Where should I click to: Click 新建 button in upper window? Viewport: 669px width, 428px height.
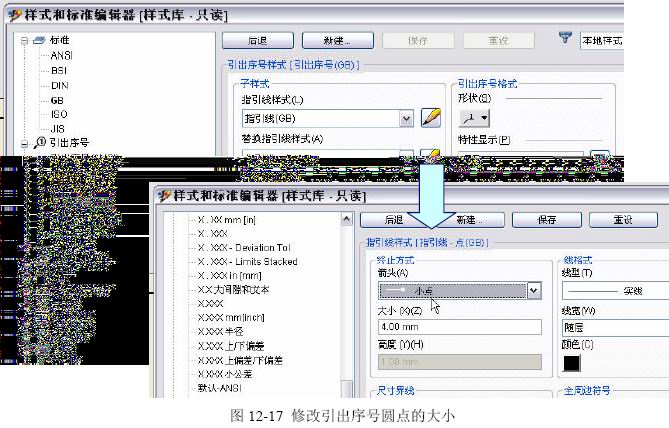click(x=337, y=41)
